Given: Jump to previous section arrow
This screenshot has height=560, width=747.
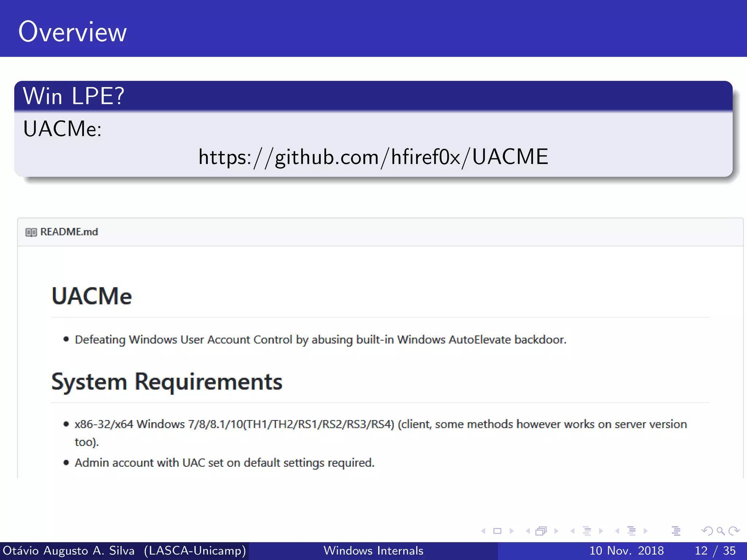Looking at the screenshot, I should [617, 531].
